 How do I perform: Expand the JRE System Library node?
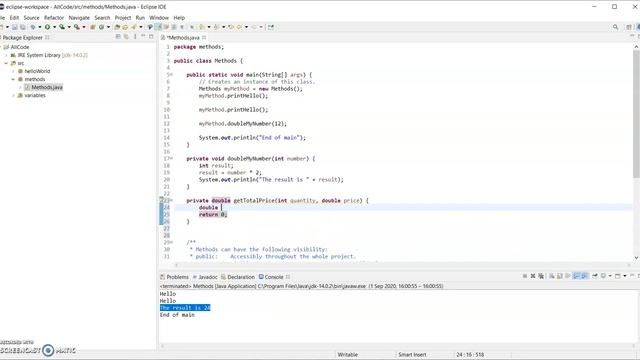6,55
